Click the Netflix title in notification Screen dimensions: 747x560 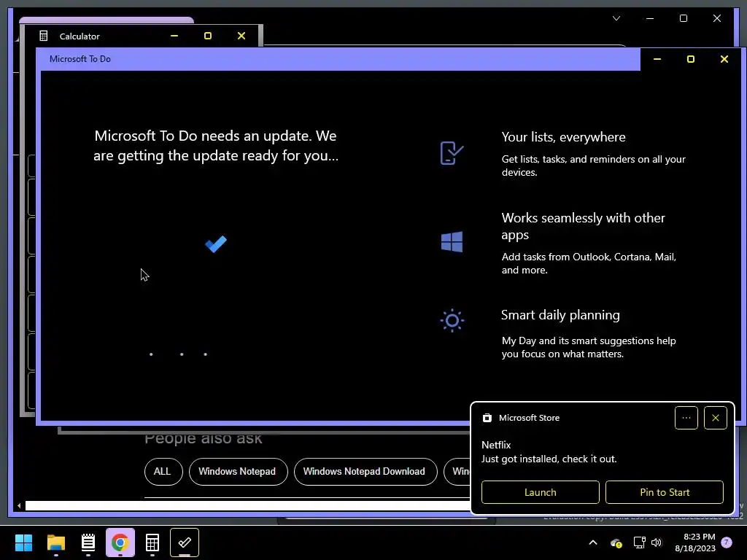click(x=496, y=445)
